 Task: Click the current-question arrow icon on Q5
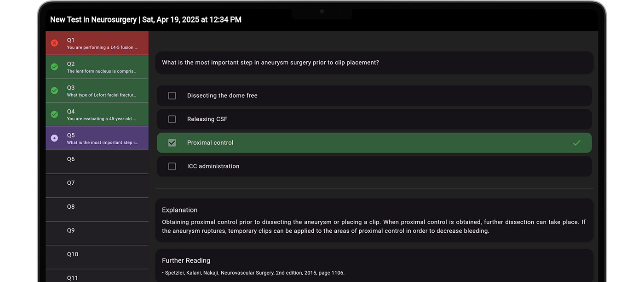tap(54, 138)
